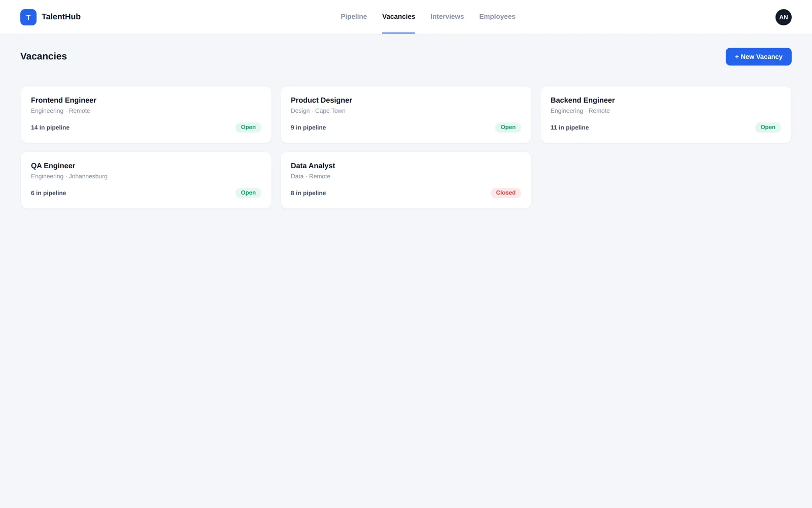Click Open badge on Product Designer
Screen dimensions: 812x508
click(x=508, y=128)
